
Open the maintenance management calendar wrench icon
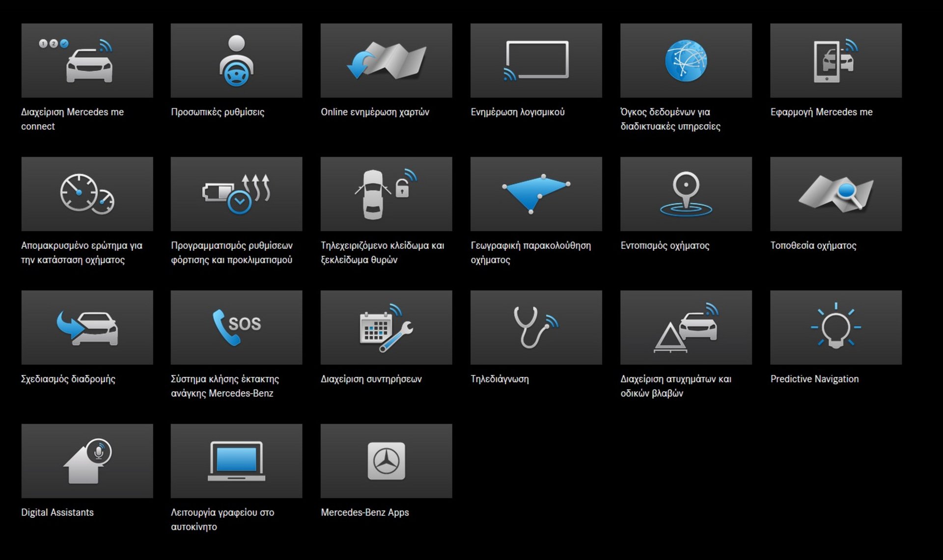386,328
